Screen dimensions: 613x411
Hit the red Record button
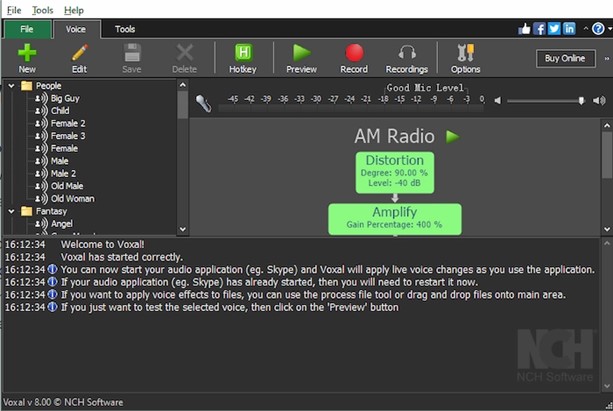(x=354, y=59)
